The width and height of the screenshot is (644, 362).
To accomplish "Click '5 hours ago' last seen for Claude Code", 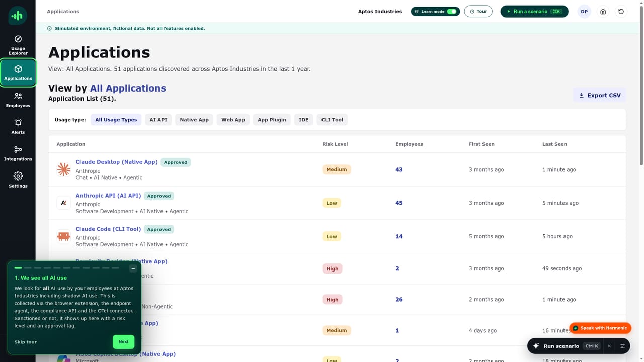I will pyautogui.click(x=557, y=236).
